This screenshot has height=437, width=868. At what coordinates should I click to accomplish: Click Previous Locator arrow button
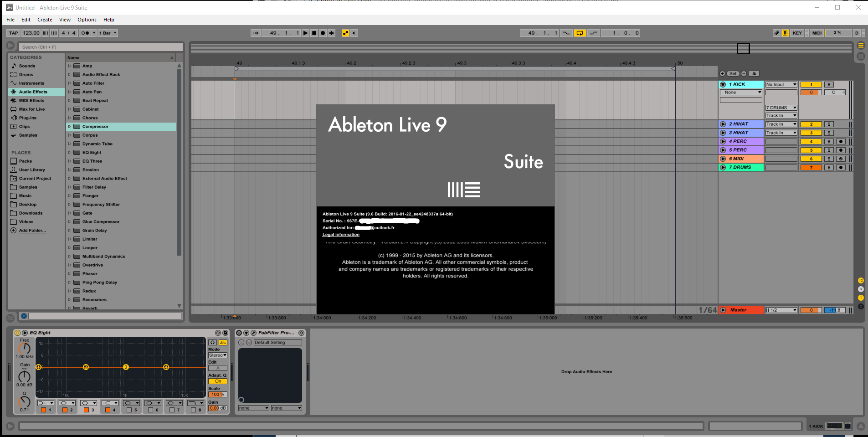click(722, 73)
